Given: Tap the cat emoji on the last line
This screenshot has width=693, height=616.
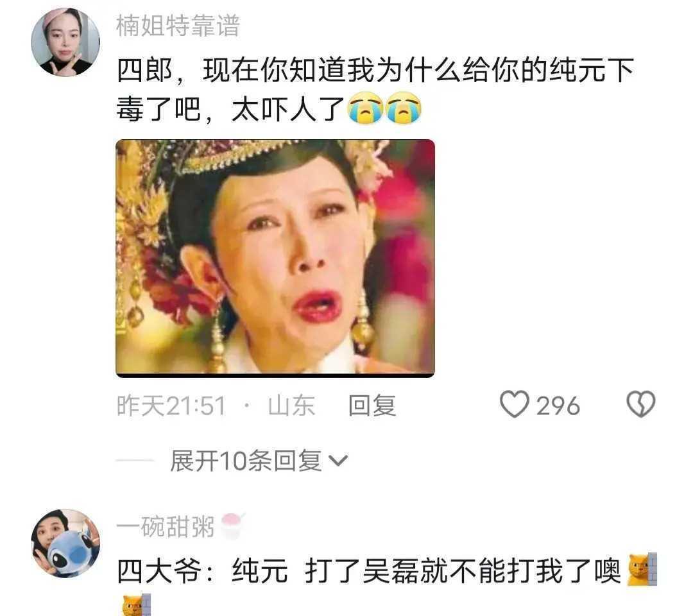Looking at the screenshot, I should coord(136,605).
